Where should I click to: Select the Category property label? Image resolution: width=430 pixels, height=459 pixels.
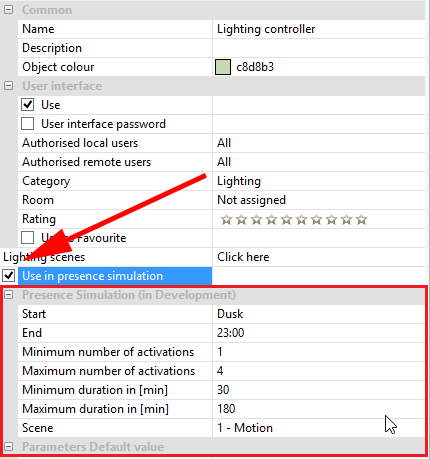[x=46, y=181]
